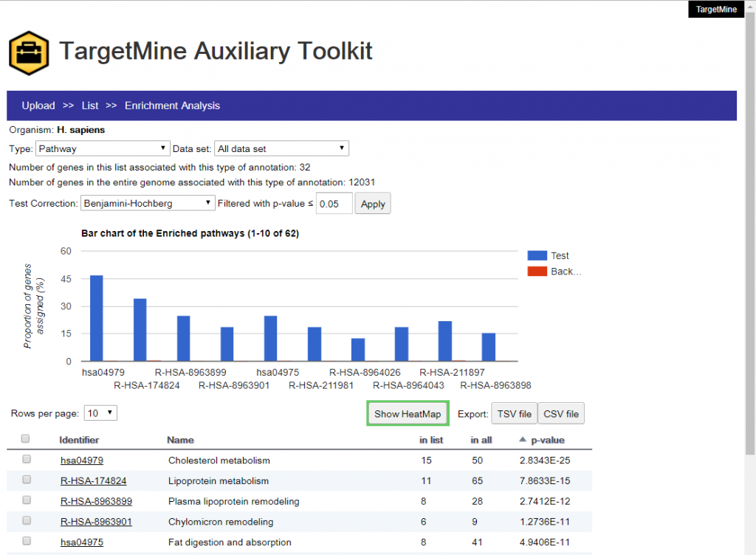Open the Enrichment Analysis navigation item

coord(171,106)
